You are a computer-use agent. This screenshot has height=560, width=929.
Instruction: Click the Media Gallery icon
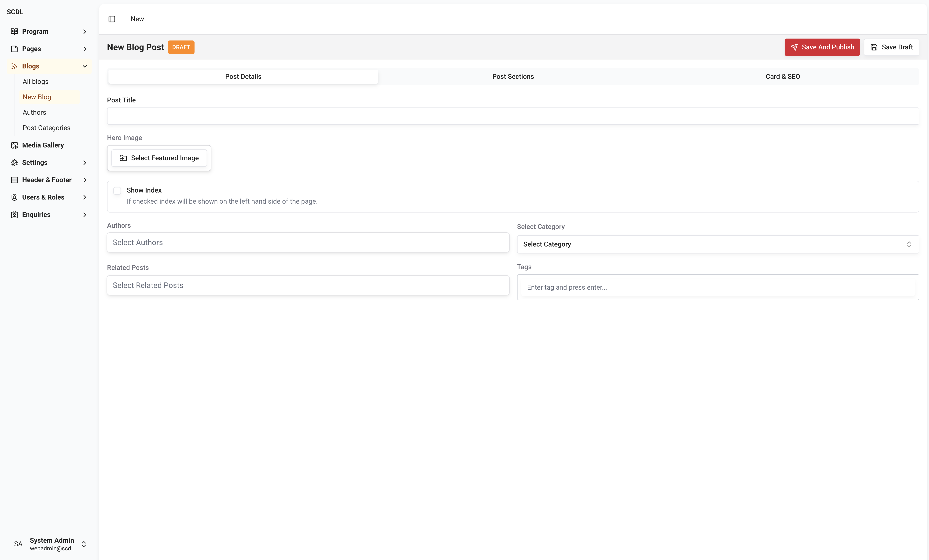click(x=14, y=145)
